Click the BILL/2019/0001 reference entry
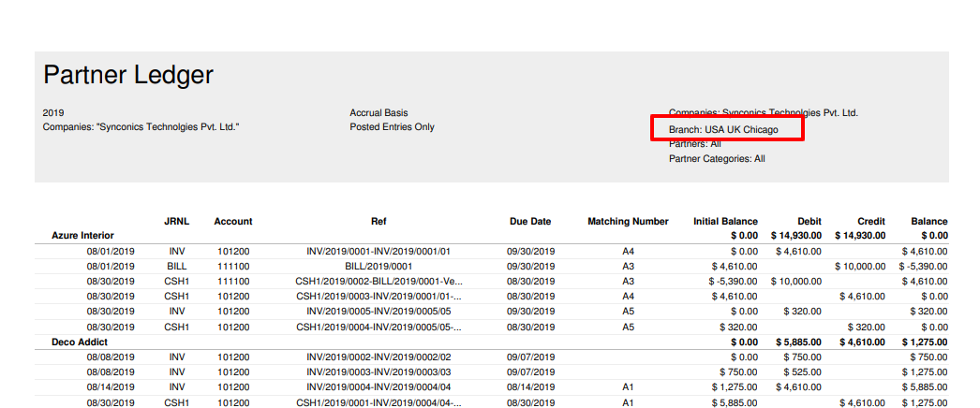This screenshot has width=980, height=408. coord(379,266)
